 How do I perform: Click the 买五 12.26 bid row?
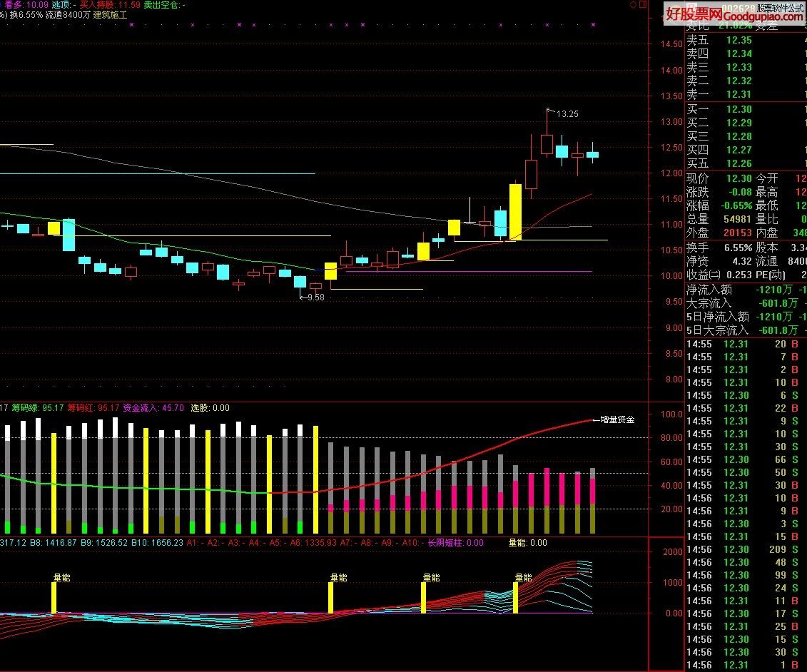coord(746,163)
